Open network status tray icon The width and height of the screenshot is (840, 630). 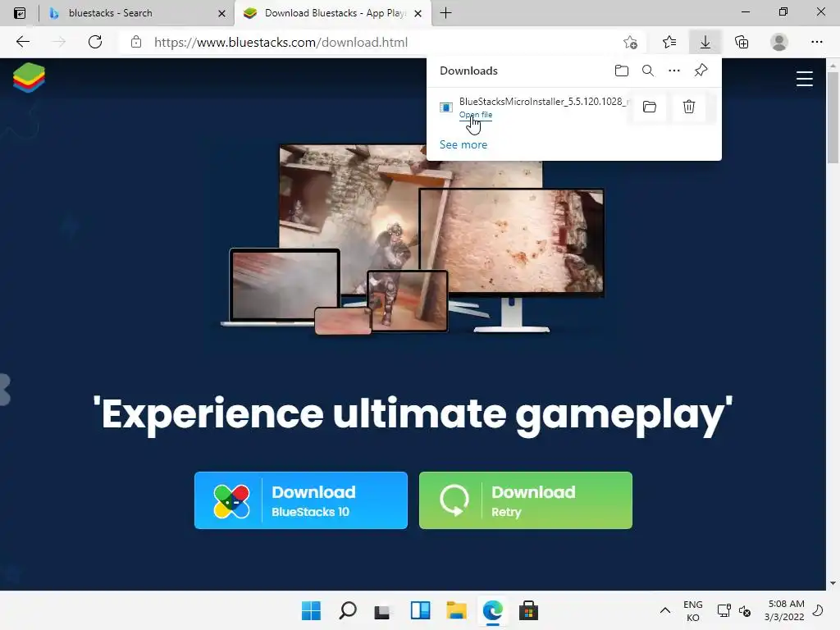tap(724, 610)
